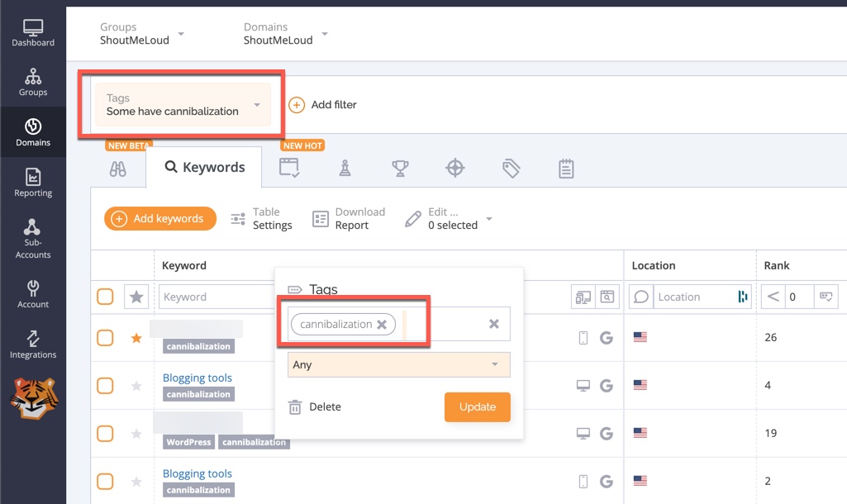Open the clipboard notes icon tab
The image size is (847, 504).
click(566, 169)
